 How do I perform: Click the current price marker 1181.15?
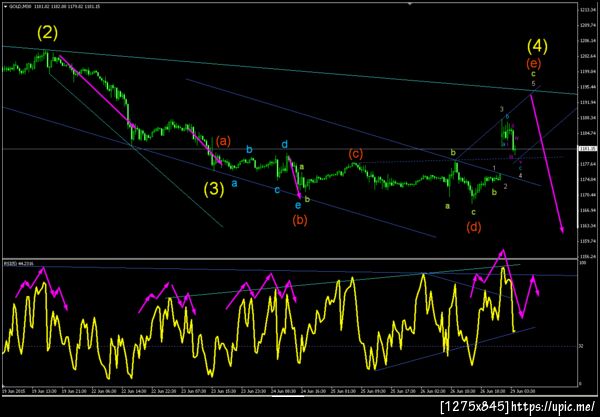tap(586, 148)
